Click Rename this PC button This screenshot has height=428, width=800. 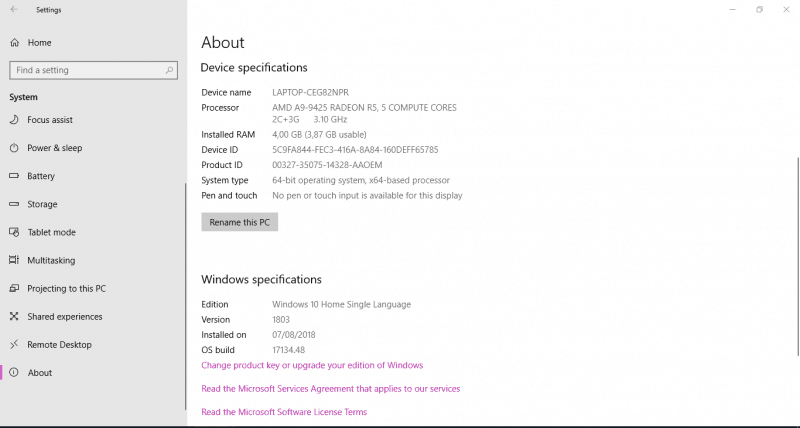click(239, 222)
